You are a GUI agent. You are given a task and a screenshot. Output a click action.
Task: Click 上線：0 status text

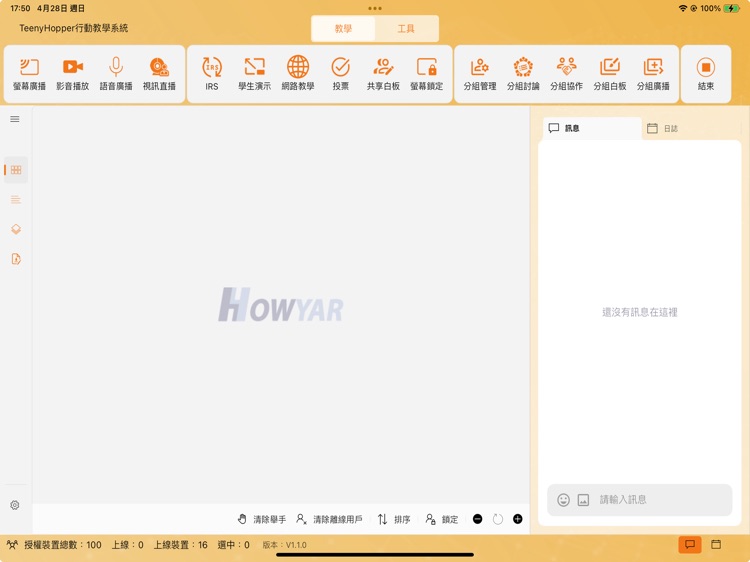127,545
